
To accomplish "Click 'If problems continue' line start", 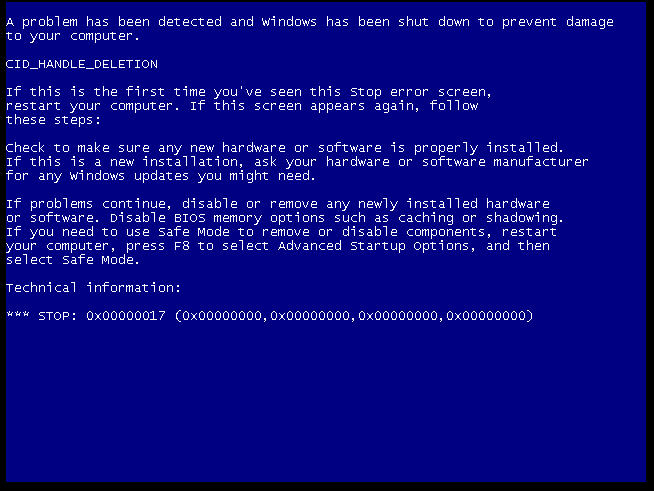I will [x=88, y=204].
